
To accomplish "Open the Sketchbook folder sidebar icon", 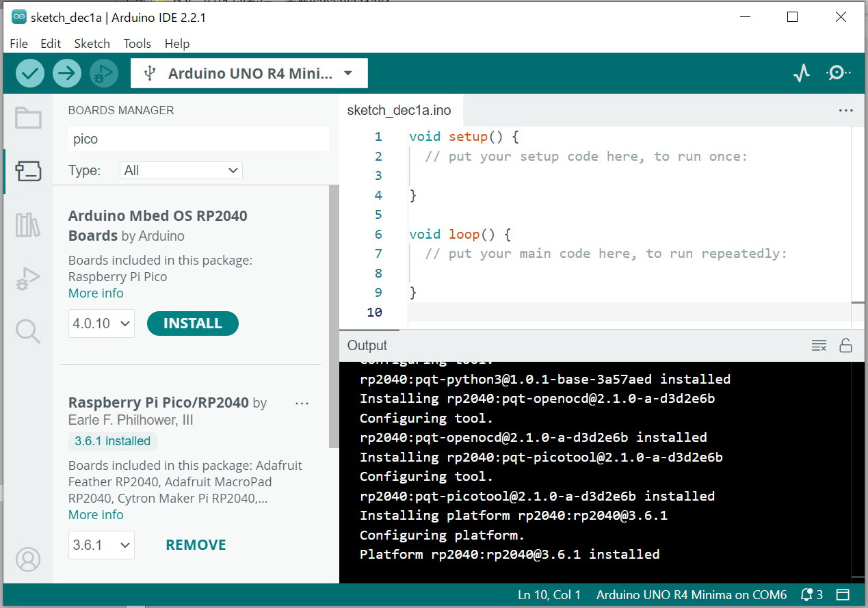I will point(28,118).
